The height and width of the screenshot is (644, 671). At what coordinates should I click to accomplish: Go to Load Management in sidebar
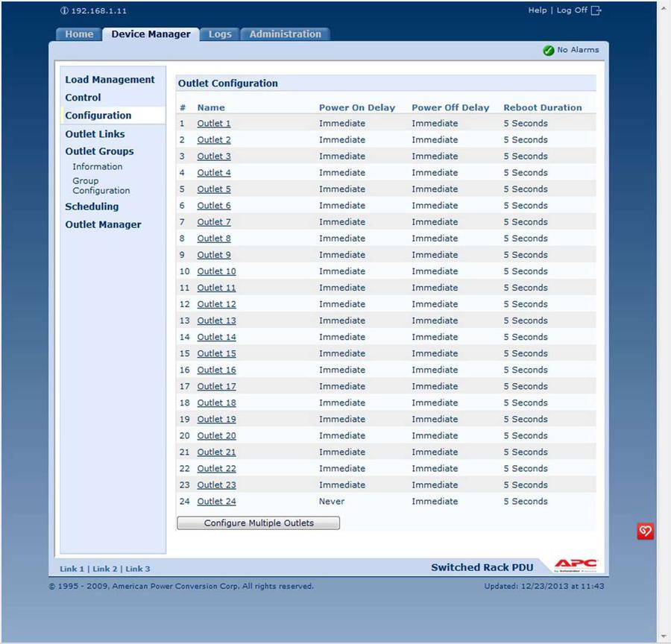(x=110, y=80)
